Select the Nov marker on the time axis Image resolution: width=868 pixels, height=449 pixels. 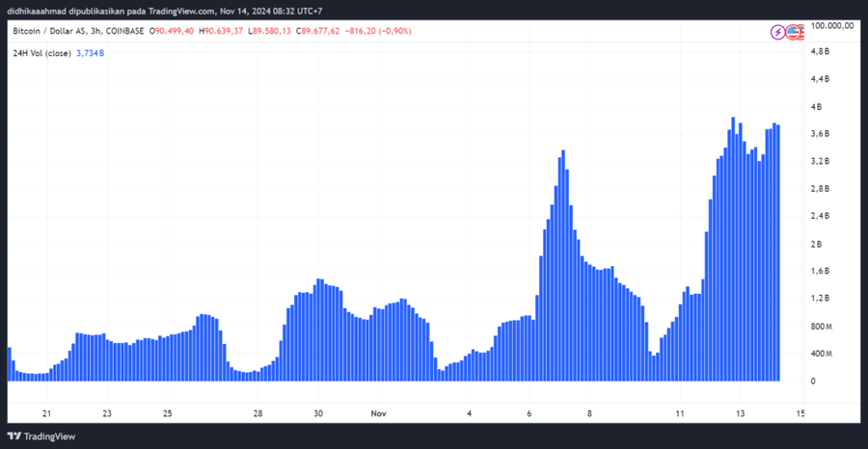tap(379, 413)
